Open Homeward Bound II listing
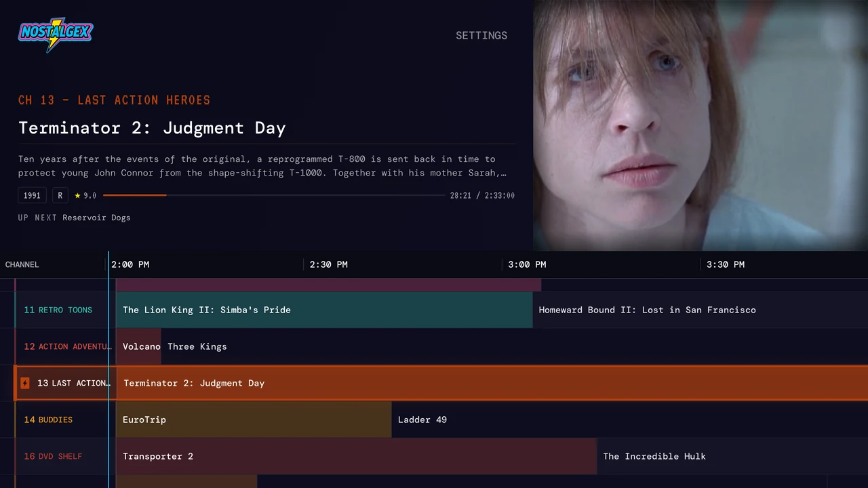 click(x=700, y=310)
